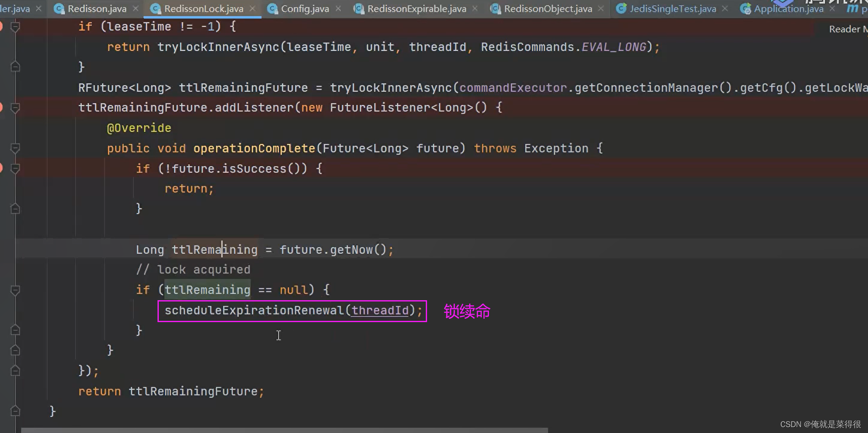
Task: Click the isSuccess() method call
Action: click(261, 169)
